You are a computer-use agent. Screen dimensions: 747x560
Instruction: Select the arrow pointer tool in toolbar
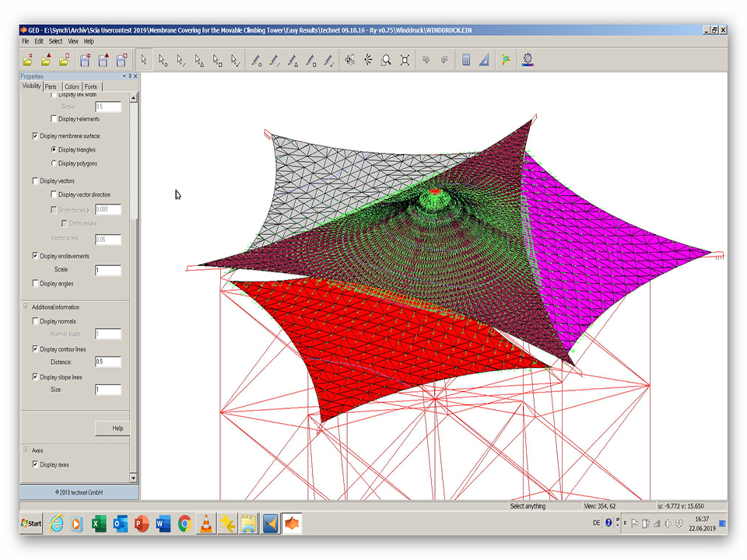pos(145,59)
